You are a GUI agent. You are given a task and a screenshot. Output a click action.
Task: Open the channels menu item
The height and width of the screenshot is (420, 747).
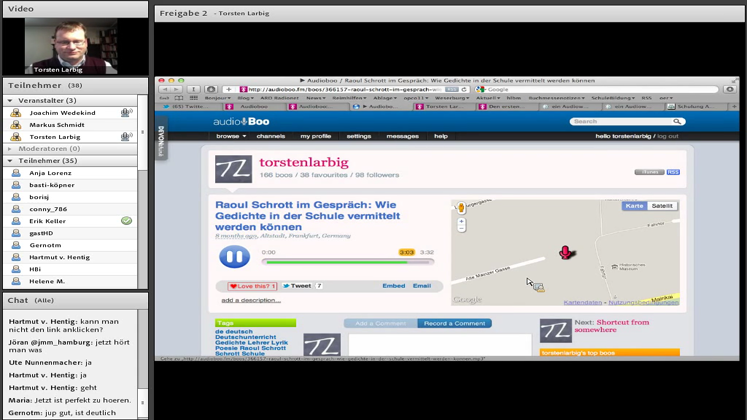pos(271,136)
